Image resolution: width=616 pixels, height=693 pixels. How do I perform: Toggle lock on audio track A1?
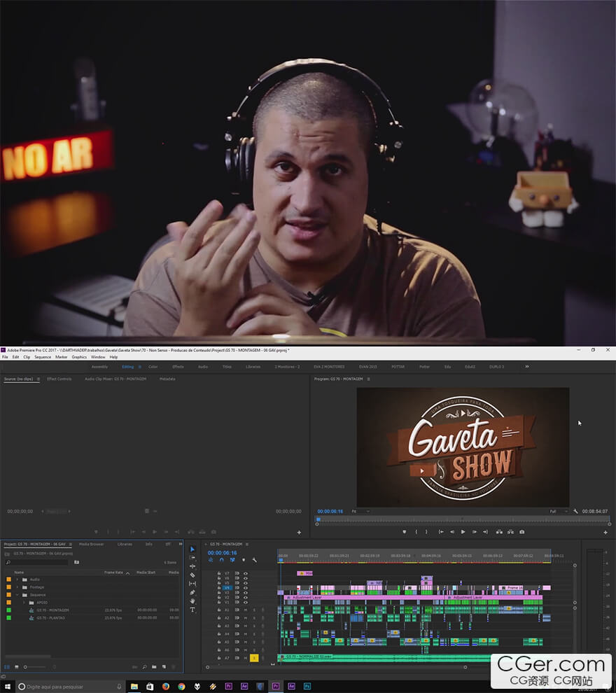[218, 610]
